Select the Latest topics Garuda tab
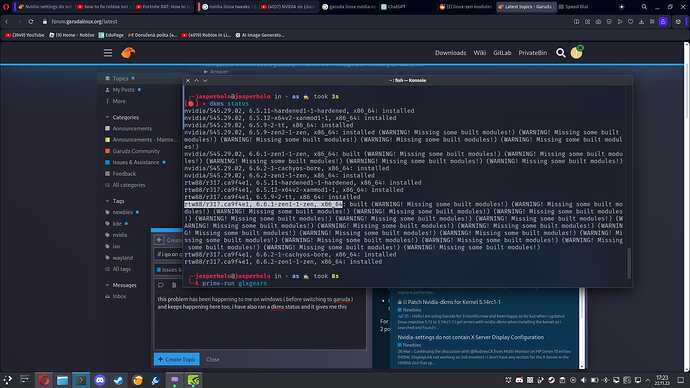The image size is (690, 388). point(525,7)
